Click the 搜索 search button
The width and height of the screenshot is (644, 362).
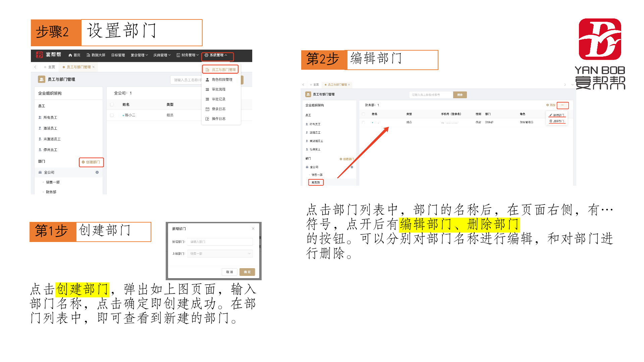460,95
